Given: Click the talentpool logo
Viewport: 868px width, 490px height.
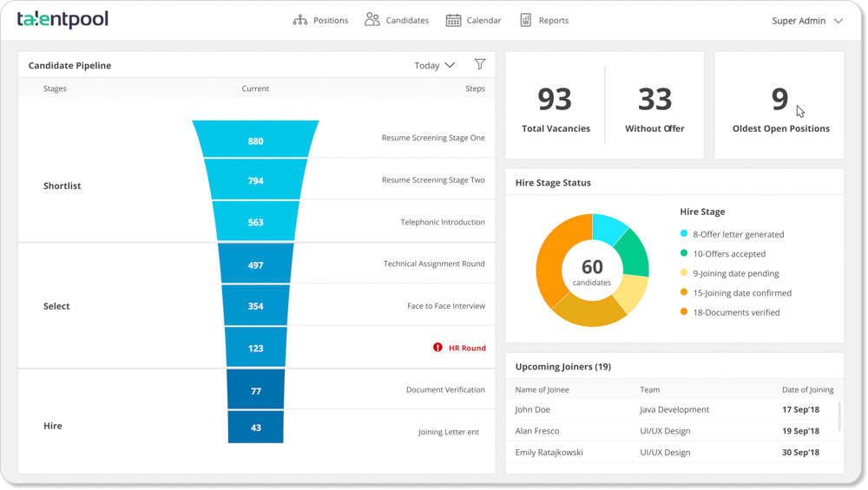Looking at the screenshot, I should (62, 19).
